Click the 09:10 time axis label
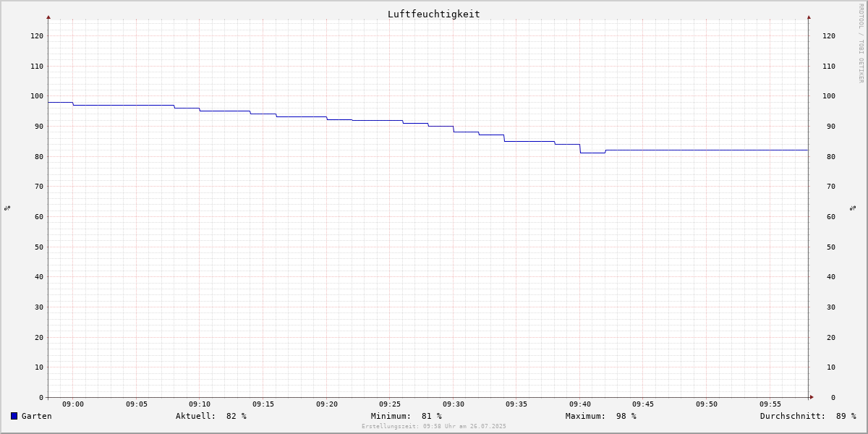Image resolution: width=868 pixels, height=434 pixels. pyautogui.click(x=200, y=404)
